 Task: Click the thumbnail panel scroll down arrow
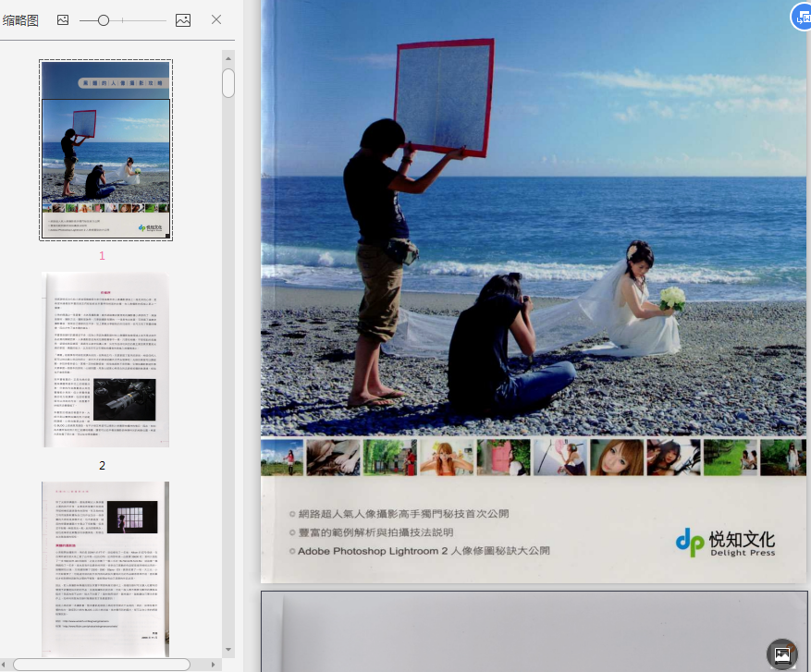tap(228, 649)
